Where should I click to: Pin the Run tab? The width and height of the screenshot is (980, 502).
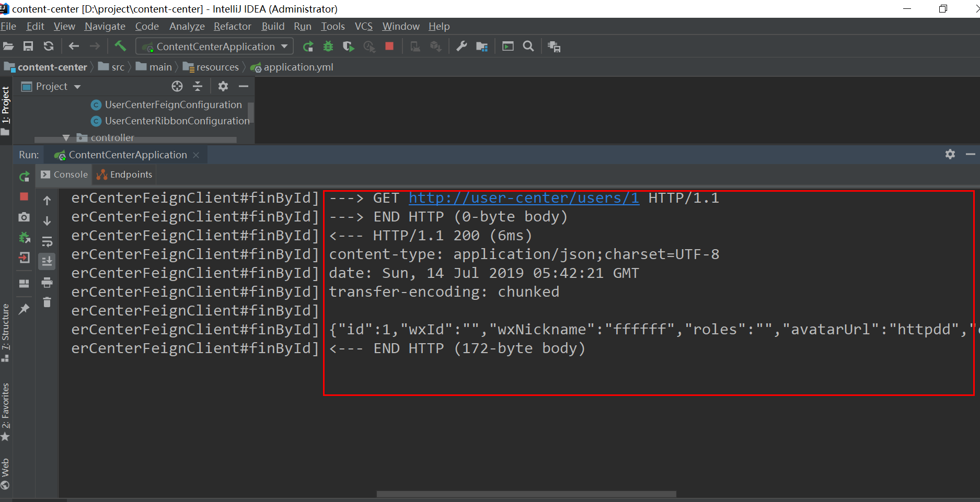[x=24, y=309]
